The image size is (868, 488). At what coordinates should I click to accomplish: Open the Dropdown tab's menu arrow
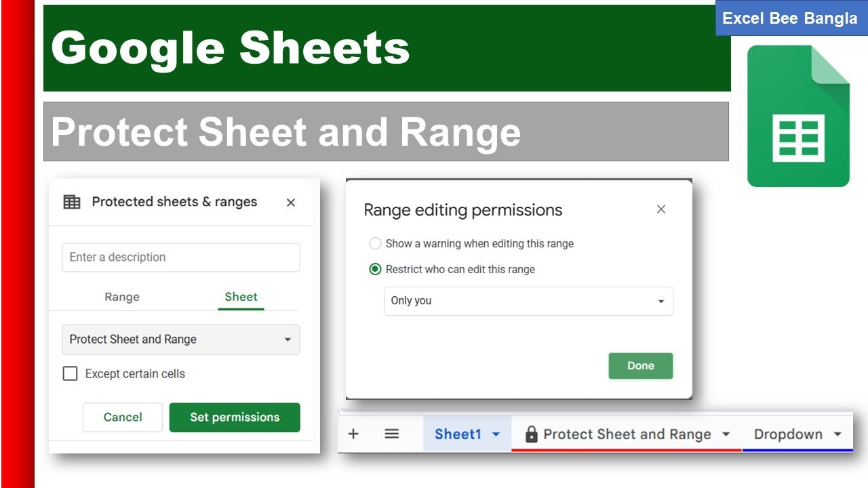(837, 434)
